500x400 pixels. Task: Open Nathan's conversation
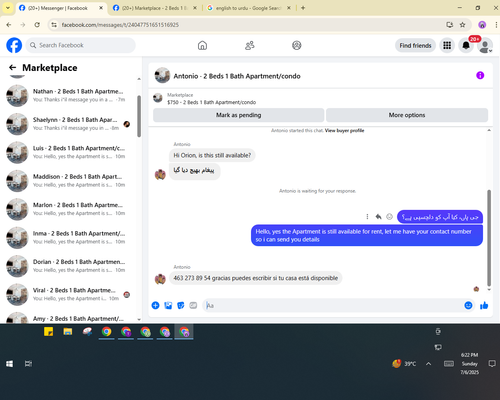pyautogui.click(x=70, y=95)
